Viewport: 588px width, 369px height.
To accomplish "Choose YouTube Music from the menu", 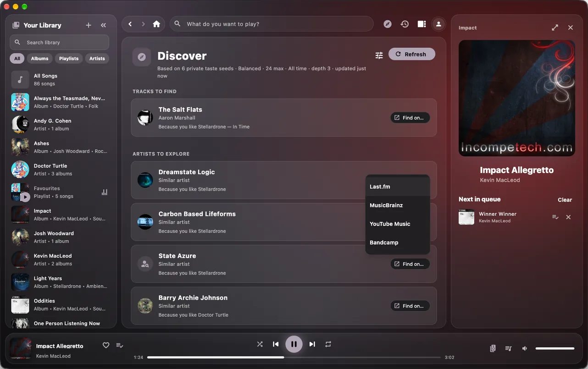I will pos(398,224).
